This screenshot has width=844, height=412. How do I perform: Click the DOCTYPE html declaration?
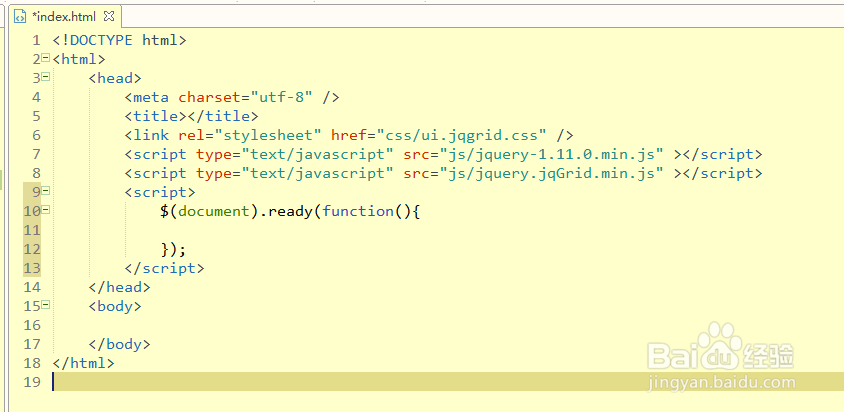119,40
